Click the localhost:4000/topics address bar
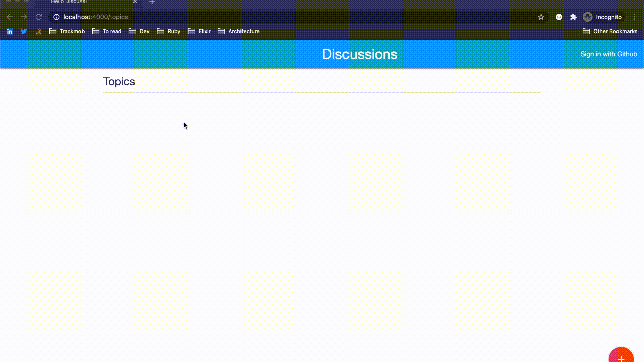 point(235,17)
